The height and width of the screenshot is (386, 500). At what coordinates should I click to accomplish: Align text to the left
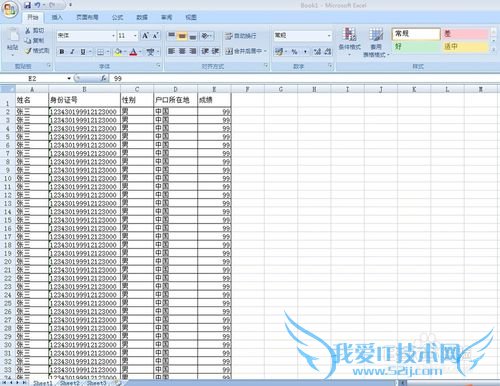click(171, 51)
